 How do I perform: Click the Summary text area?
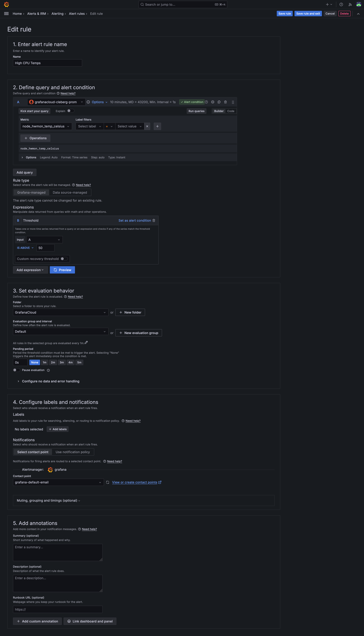[58, 552]
